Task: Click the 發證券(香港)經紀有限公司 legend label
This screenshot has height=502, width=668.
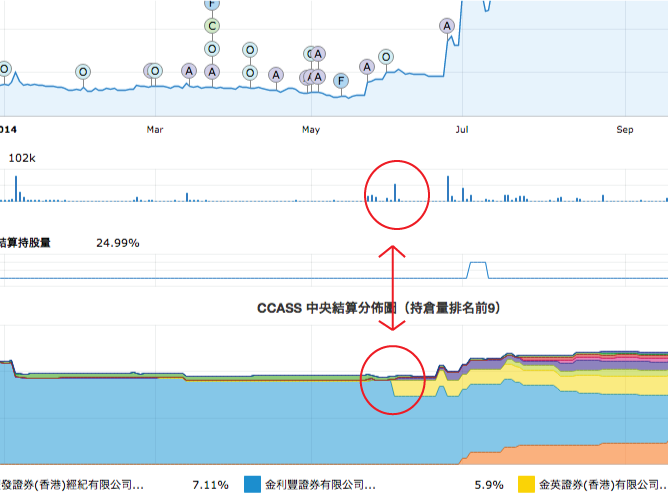Action: click(x=72, y=485)
